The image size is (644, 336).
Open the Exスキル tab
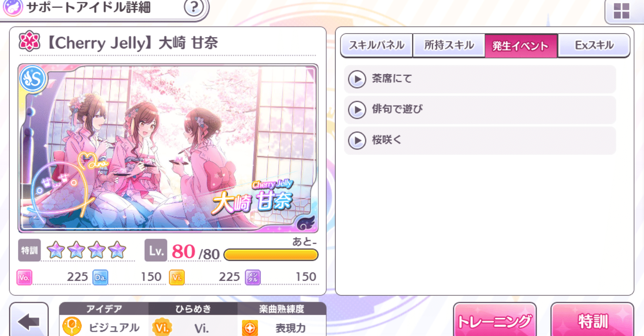[x=594, y=45]
